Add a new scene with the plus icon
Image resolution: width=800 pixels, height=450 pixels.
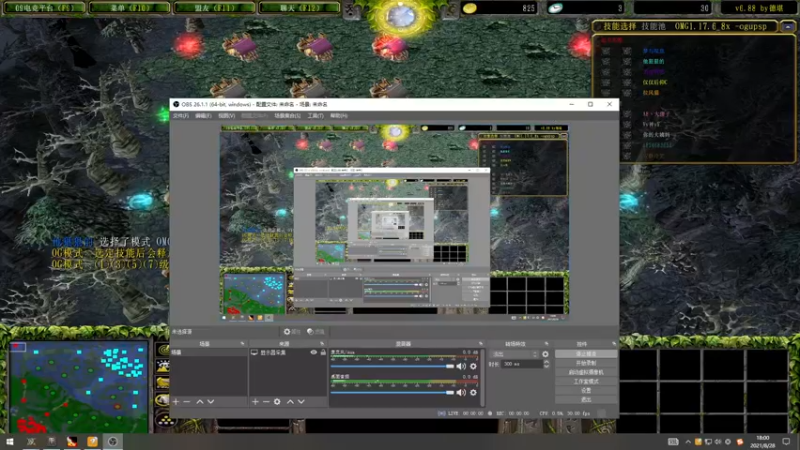pos(176,402)
